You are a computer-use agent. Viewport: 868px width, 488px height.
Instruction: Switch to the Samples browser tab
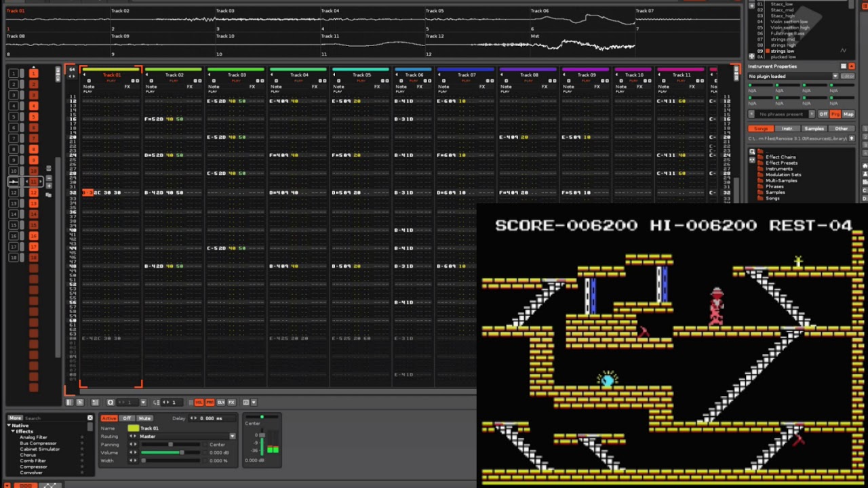tap(814, 129)
